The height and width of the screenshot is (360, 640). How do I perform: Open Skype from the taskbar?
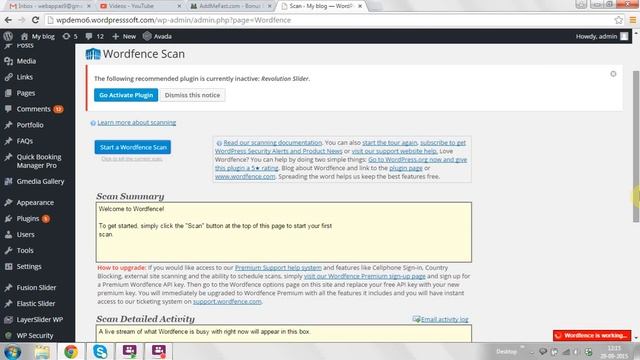coord(100,351)
